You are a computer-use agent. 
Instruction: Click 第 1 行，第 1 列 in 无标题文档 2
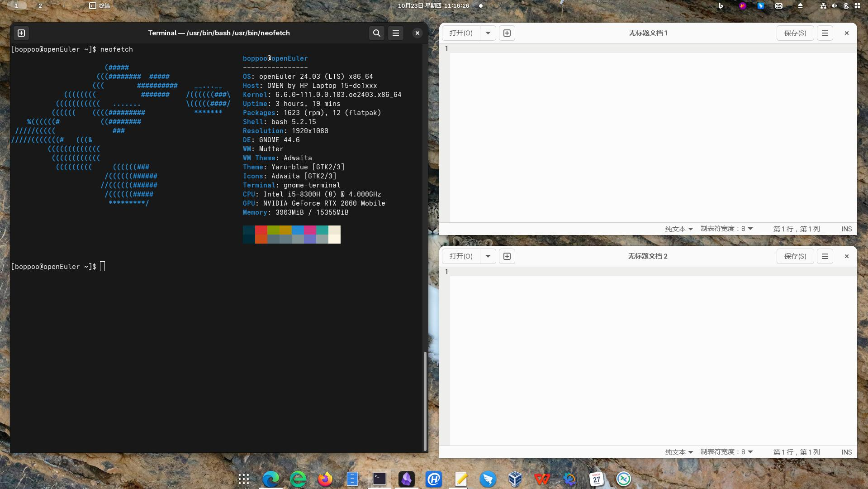click(797, 452)
